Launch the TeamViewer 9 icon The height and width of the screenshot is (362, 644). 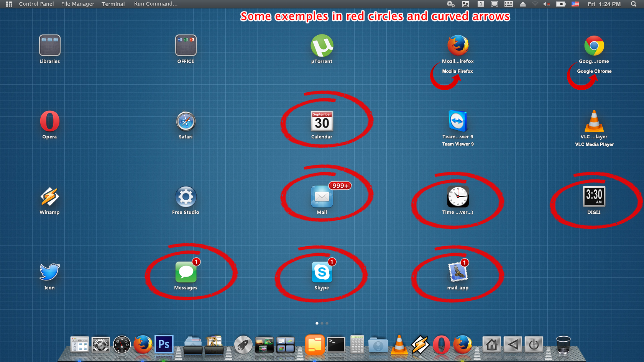point(458,121)
